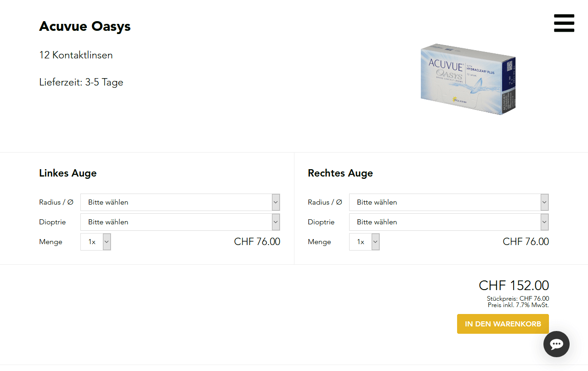
Task: Click the CHF 152.00 total price
Action: tap(514, 285)
